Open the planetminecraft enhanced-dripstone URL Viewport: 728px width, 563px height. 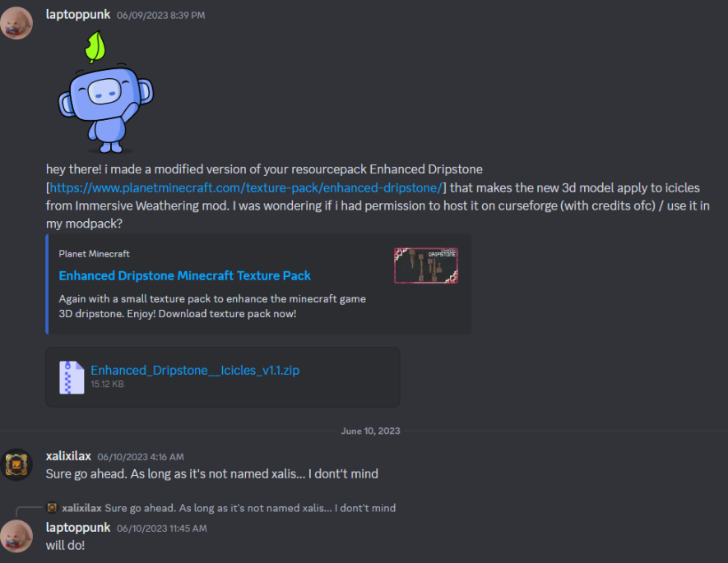[246, 188]
